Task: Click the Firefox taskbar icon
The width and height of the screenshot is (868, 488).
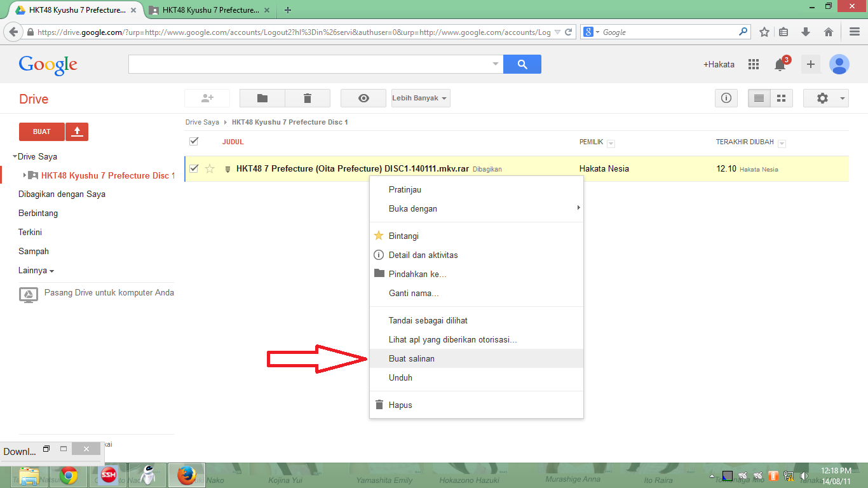Action: (x=186, y=475)
